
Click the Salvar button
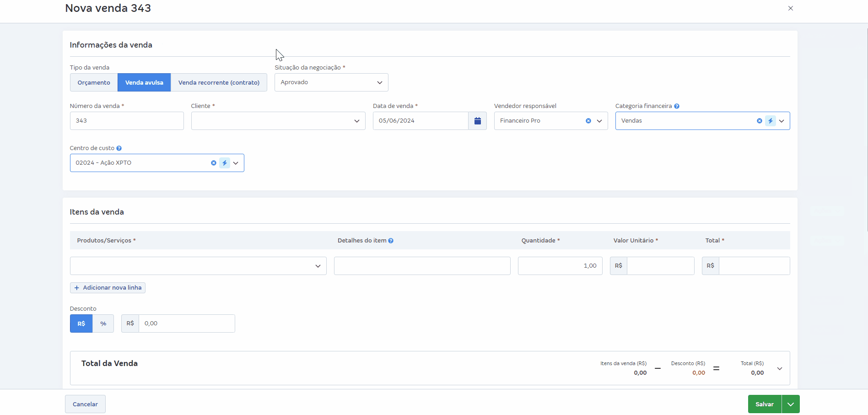pyautogui.click(x=764, y=404)
